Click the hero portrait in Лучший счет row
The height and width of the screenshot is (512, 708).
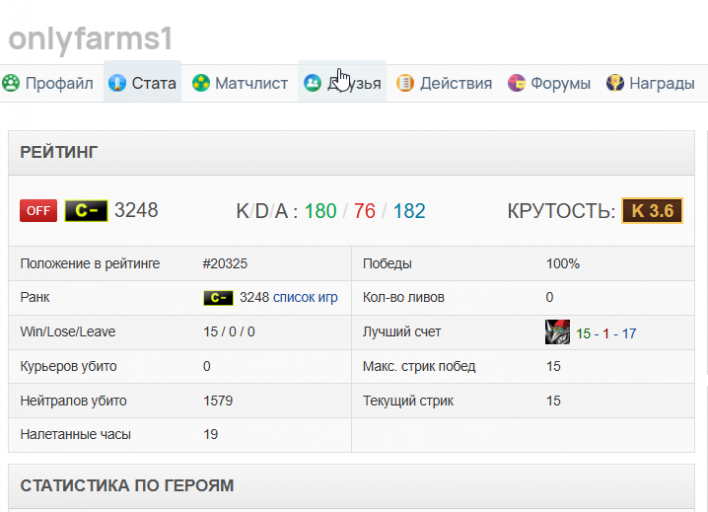coord(557,332)
